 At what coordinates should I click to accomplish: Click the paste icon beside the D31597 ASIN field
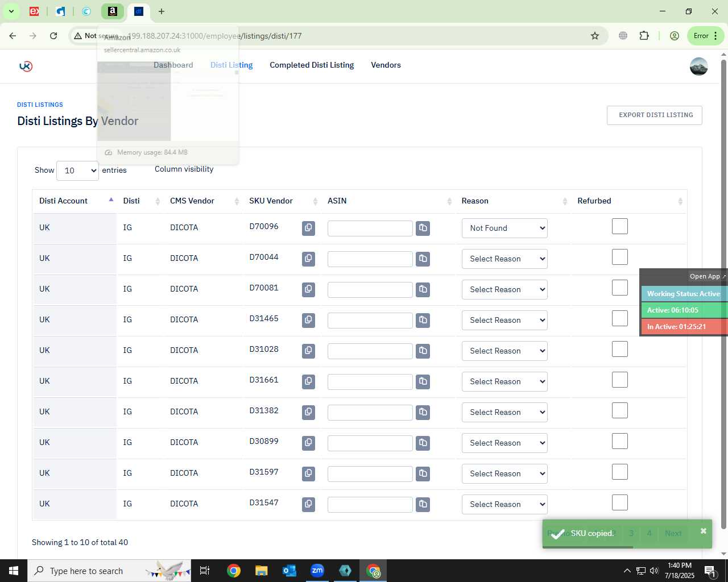click(423, 473)
